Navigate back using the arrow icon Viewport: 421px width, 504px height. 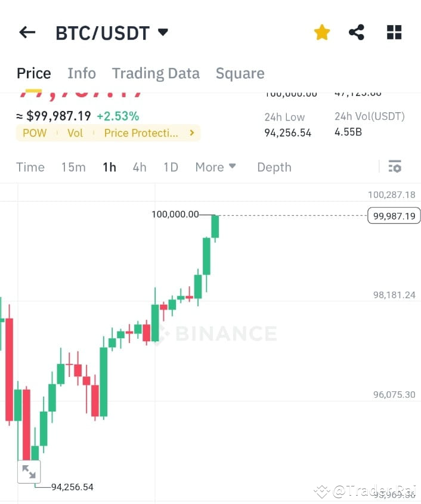(x=27, y=33)
